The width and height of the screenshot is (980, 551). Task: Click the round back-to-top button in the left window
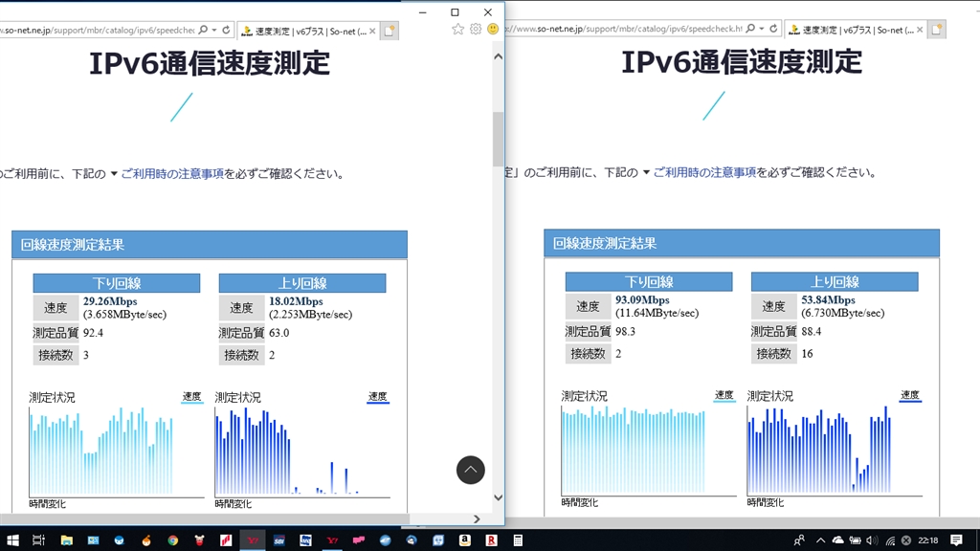471,470
